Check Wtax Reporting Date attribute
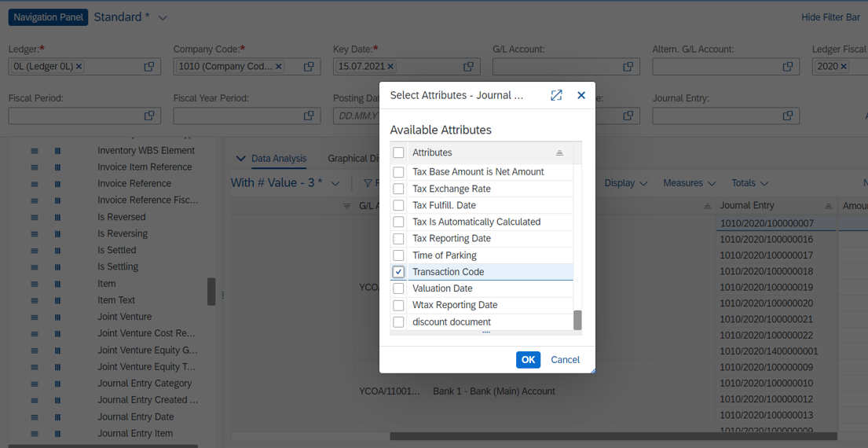 click(398, 305)
